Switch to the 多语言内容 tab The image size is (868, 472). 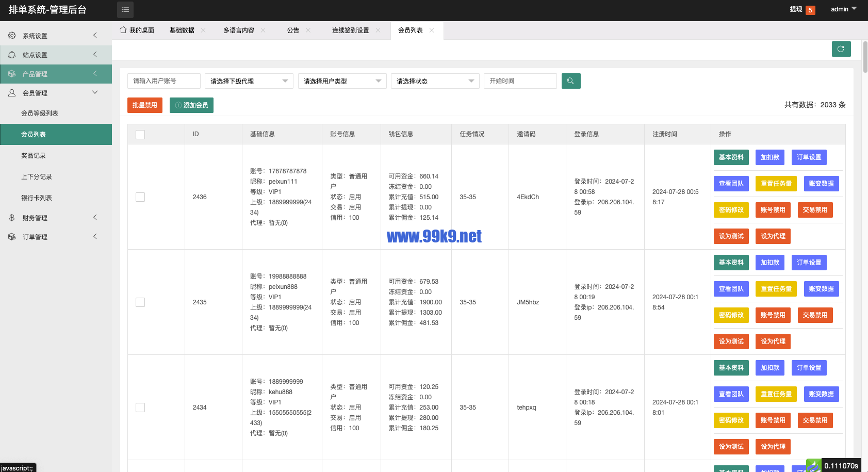[239, 30]
